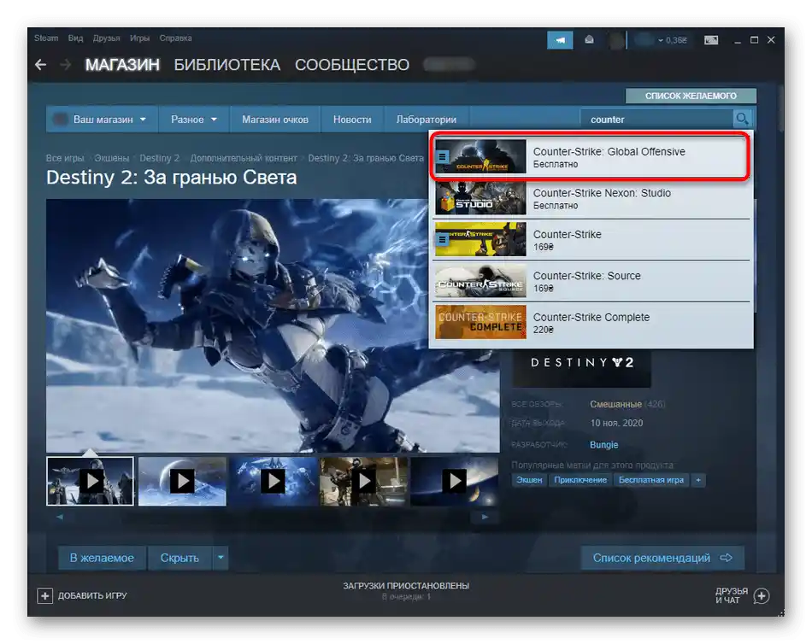Select Counter-Strike Nexon: Studio result
Image resolution: width=812 pixels, height=644 pixels.
tap(592, 199)
